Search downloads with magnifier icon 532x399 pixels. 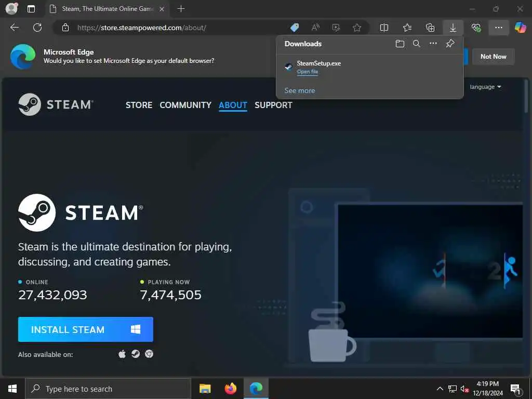416,44
